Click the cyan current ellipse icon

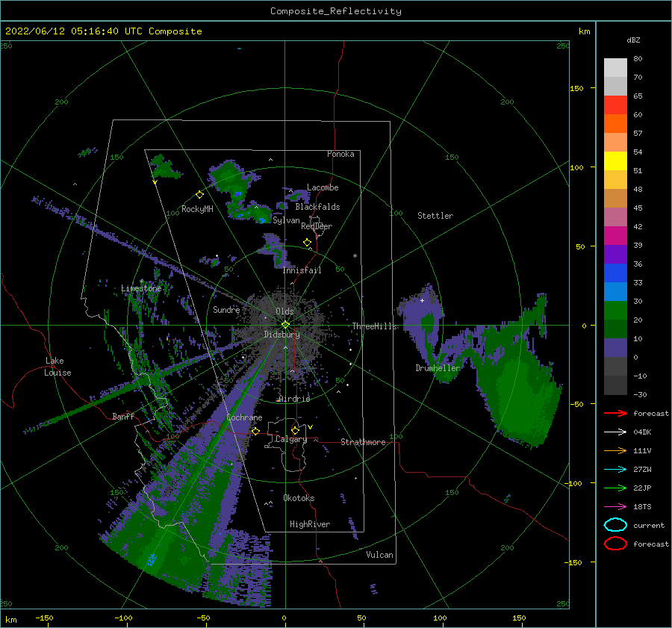pos(615,525)
